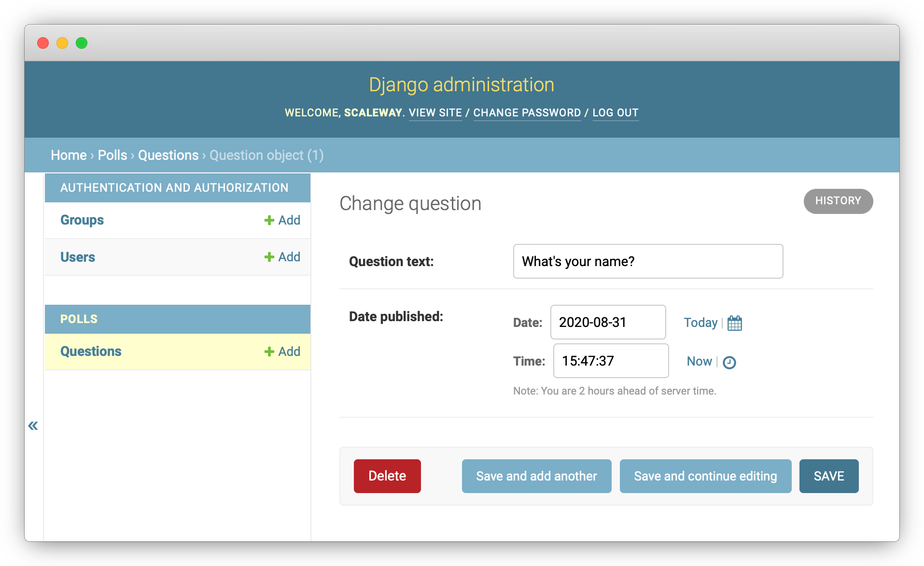
Task: Open Questions in the sidebar
Action: point(91,352)
